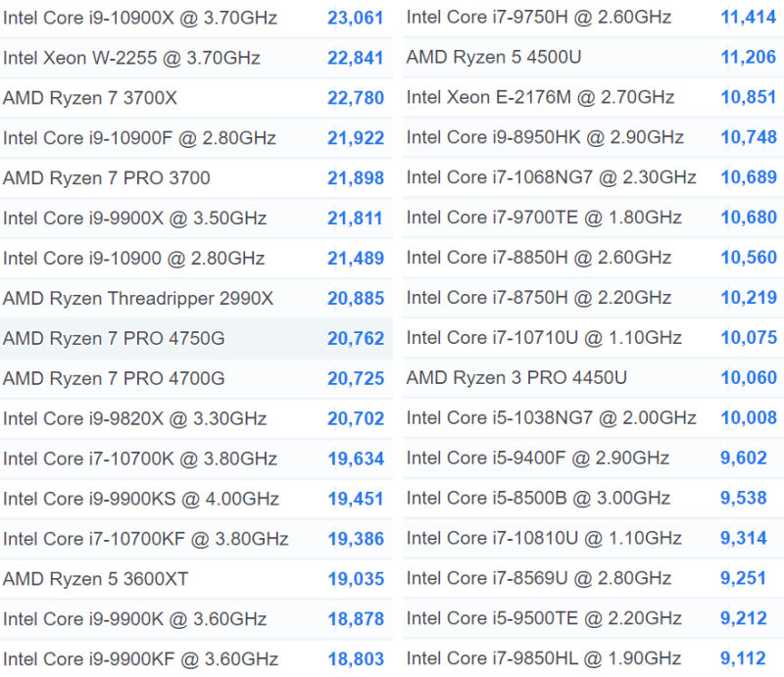Click Intel Core i7-8569U @ 2.80GHz
Screen dimensions: 784x677
pyautogui.click(x=539, y=577)
